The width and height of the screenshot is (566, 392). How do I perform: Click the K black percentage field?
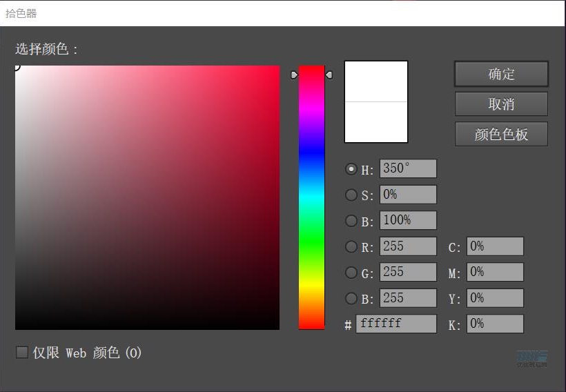(x=495, y=324)
